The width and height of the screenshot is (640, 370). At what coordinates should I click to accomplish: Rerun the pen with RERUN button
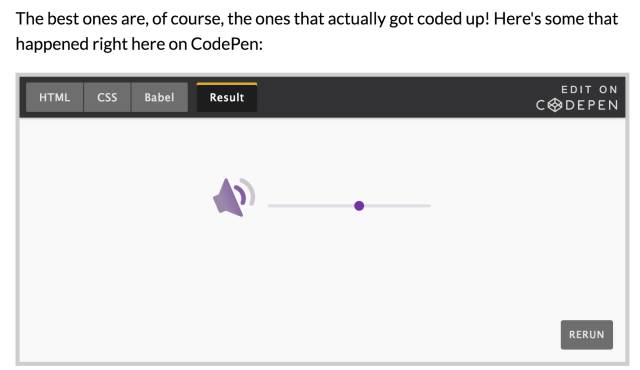coord(587,335)
